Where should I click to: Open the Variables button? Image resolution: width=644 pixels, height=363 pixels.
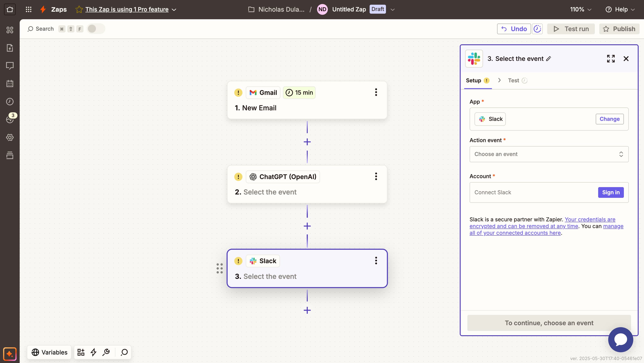(49, 352)
